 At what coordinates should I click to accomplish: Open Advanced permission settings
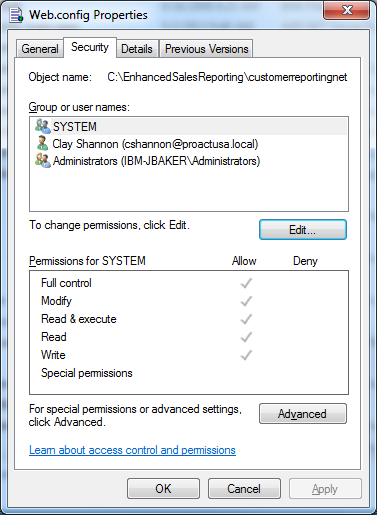coord(303,414)
